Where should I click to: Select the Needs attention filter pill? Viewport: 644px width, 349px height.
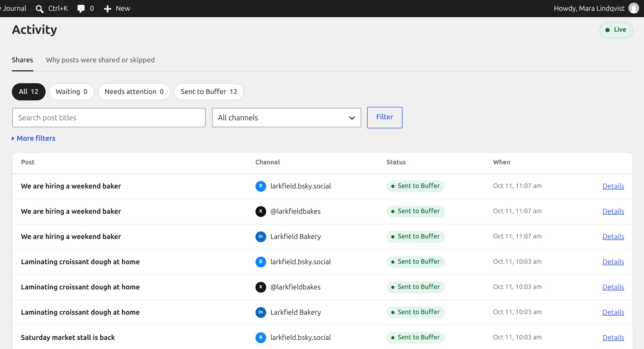pyautogui.click(x=134, y=92)
